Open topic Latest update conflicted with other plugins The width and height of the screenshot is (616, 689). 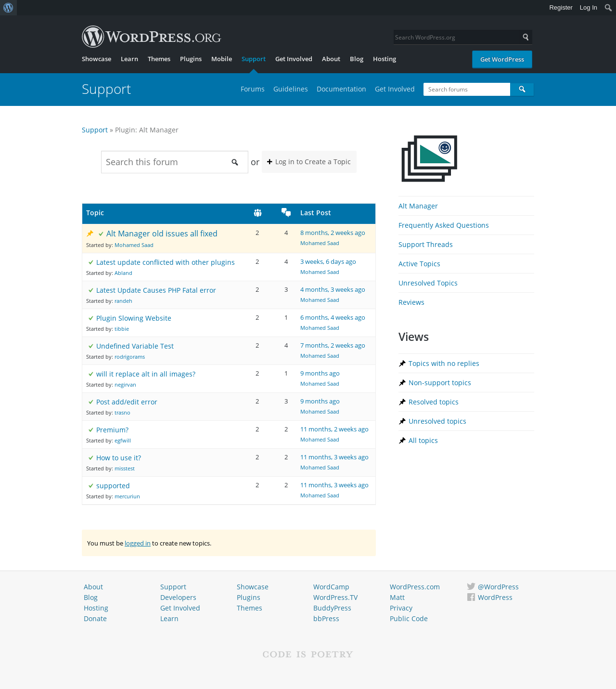click(x=166, y=262)
